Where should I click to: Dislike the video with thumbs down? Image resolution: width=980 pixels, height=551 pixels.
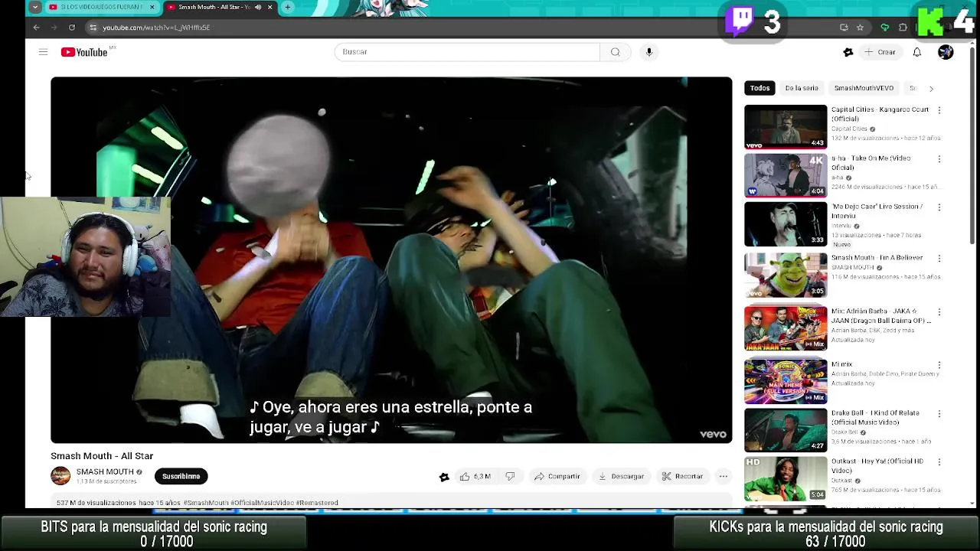510,476
